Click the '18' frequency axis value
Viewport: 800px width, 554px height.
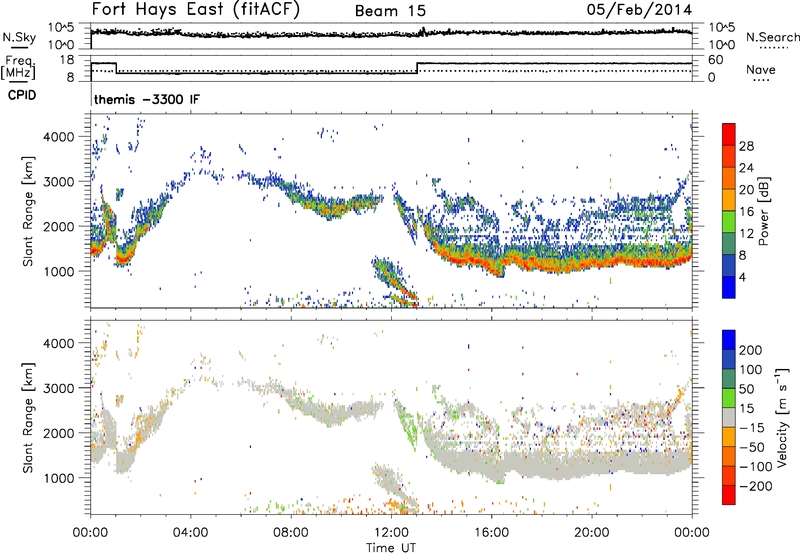pyautogui.click(x=67, y=60)
